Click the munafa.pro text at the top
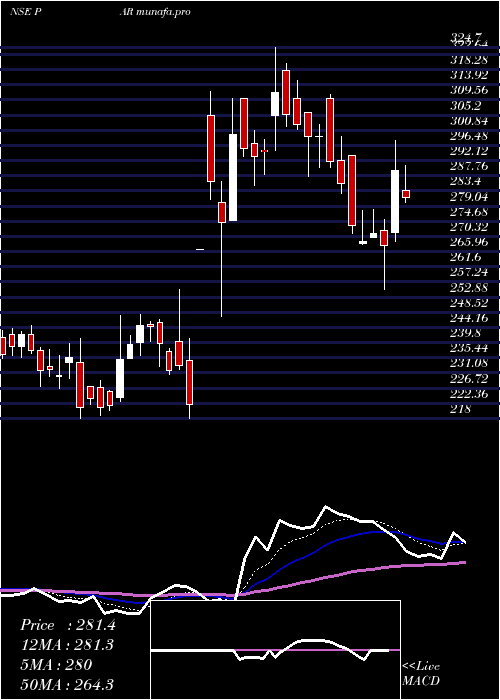 [164, 12]
